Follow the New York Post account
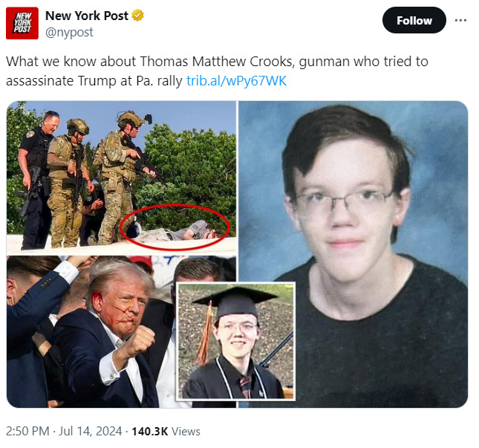 click(414, 20)
